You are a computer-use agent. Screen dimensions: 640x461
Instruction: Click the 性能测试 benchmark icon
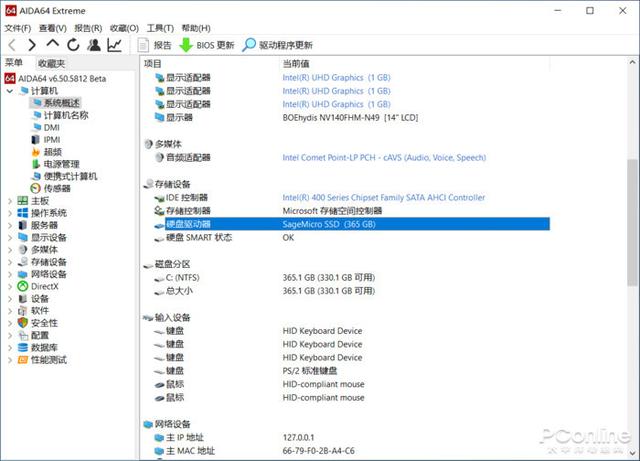coord(22,360)
